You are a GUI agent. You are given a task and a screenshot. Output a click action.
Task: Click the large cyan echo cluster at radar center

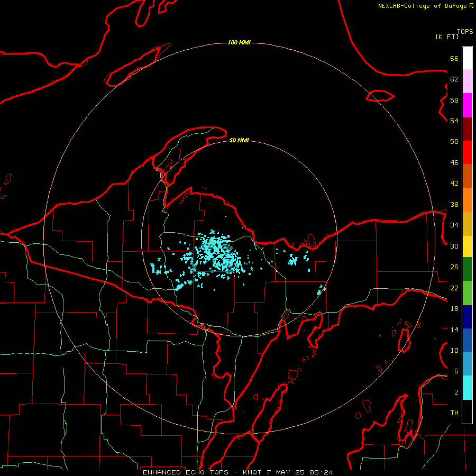click(218, 254)
